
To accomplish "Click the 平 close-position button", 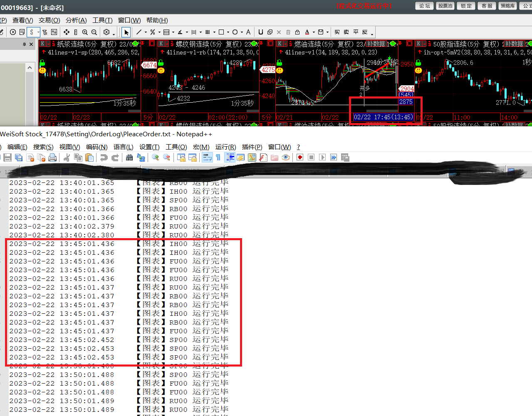I will tap(356, 32).
